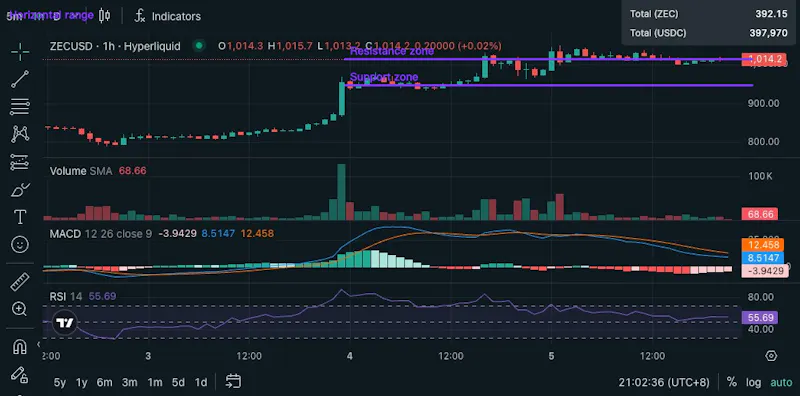The image size is (800, 396).
Task: Click the ZECUSD symbol title
Action: (115, 46)
